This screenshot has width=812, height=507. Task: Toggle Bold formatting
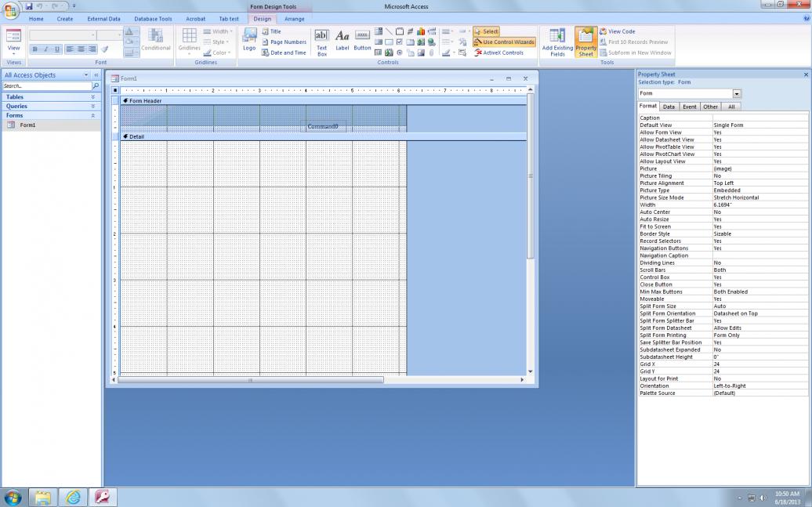pyautogui.click(x=34, y=49)
